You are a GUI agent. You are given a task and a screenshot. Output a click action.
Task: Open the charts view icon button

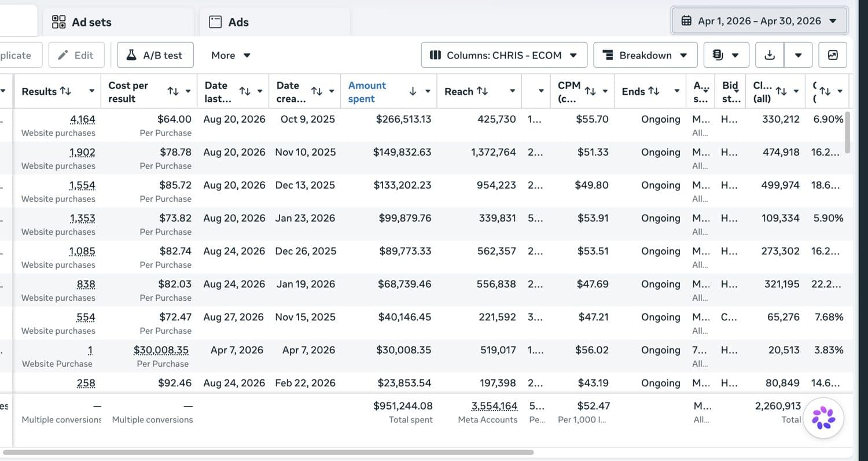pos(833,55)
